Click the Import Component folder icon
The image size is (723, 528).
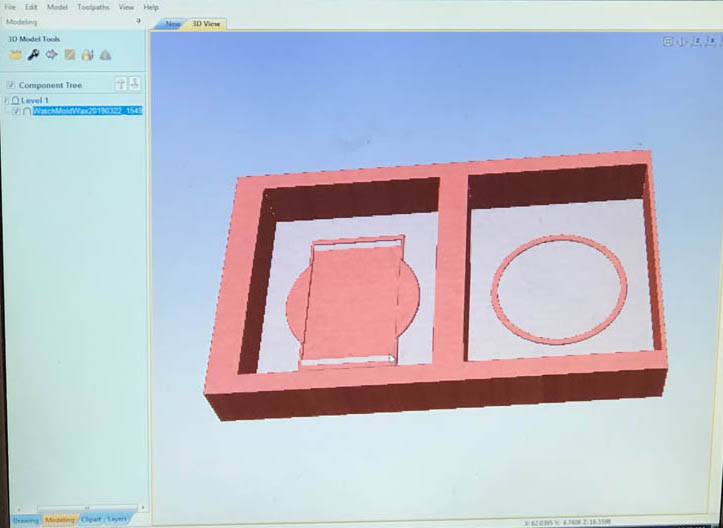15,55
